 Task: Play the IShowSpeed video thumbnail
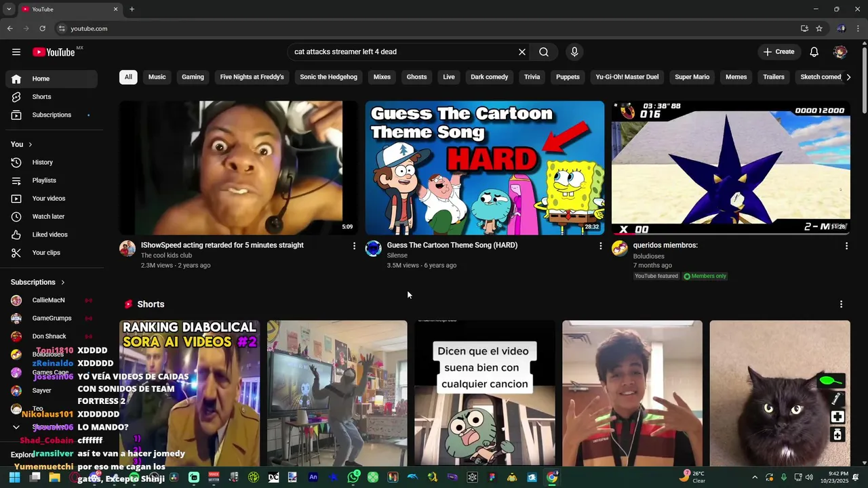point(239,168)
